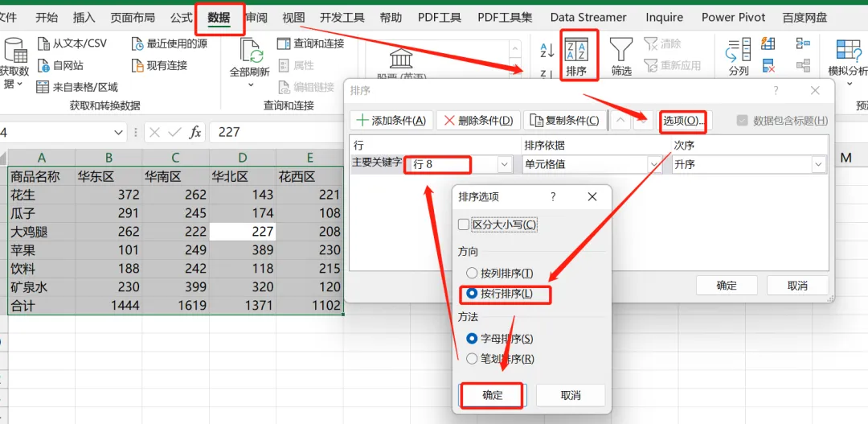Open Recent Sources (最近使用的源)
Image resolution: width=868 pixels, height=424 pixels.
tap(170, 43)
